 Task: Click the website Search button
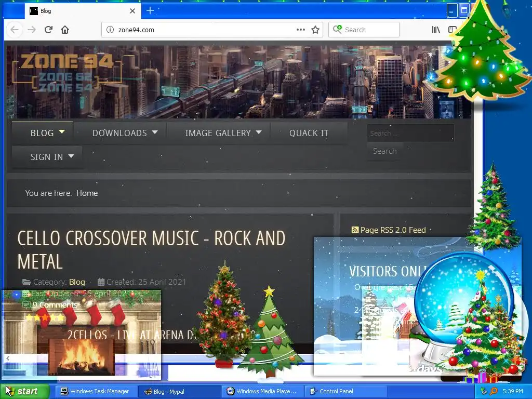click(x=385, y=151)
